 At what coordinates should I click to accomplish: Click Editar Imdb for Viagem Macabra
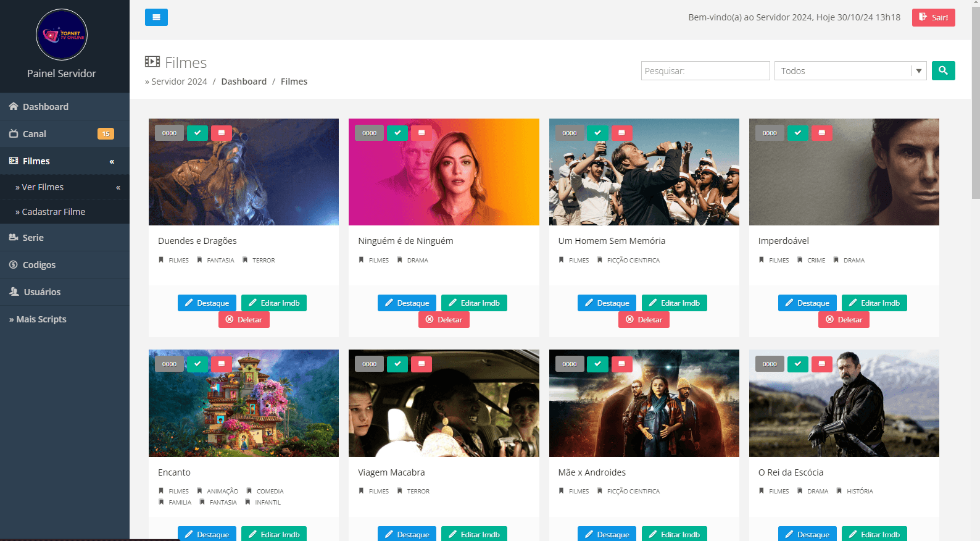click(474, 534)
